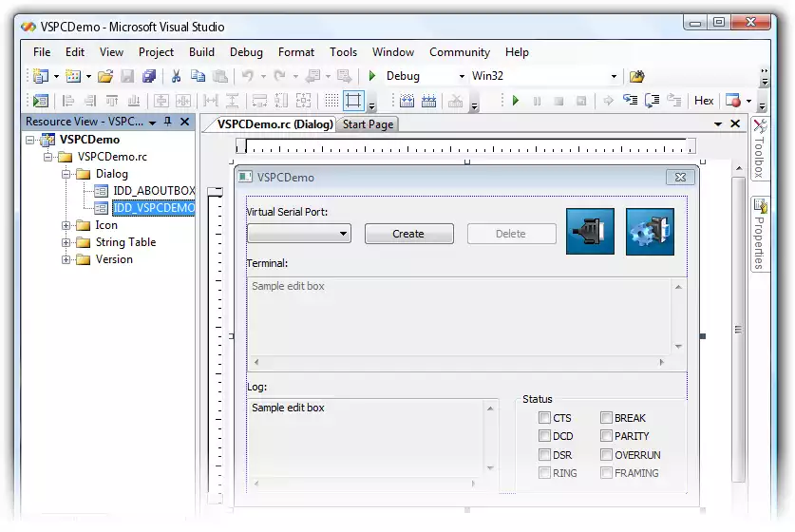Open the Debug configuration dropdown

tap(462, 76)
